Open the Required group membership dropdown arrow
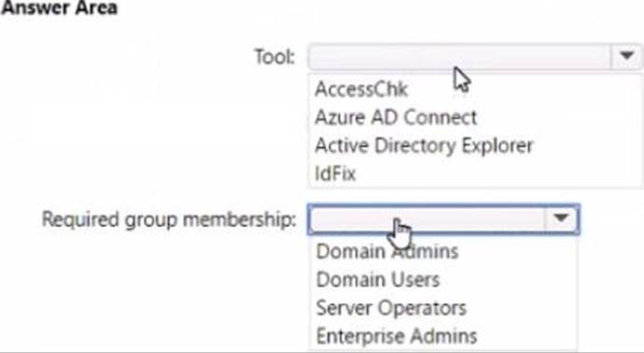Screen dimensions: 644x353 click(561, 219)
